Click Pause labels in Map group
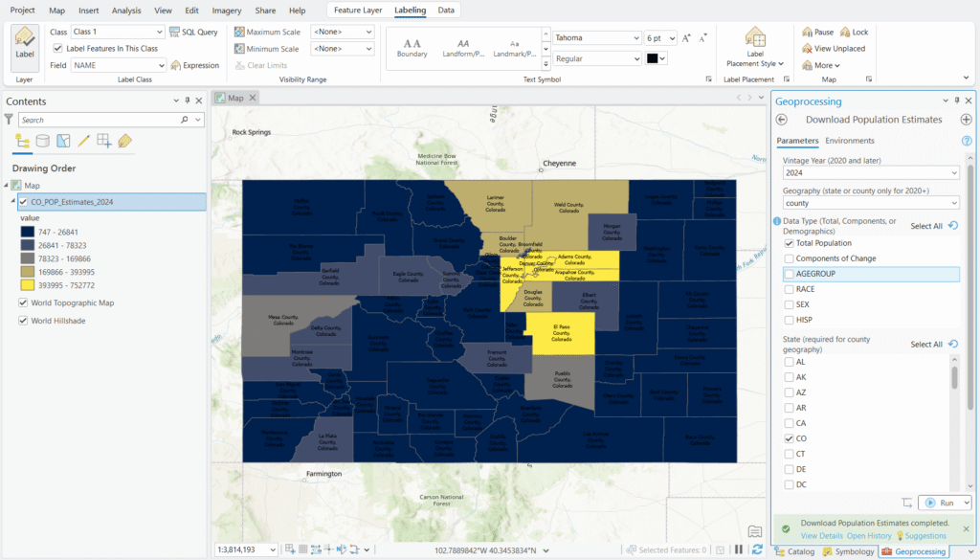The height and width of the screenshot is (560, 980). (x=817, y=32)
